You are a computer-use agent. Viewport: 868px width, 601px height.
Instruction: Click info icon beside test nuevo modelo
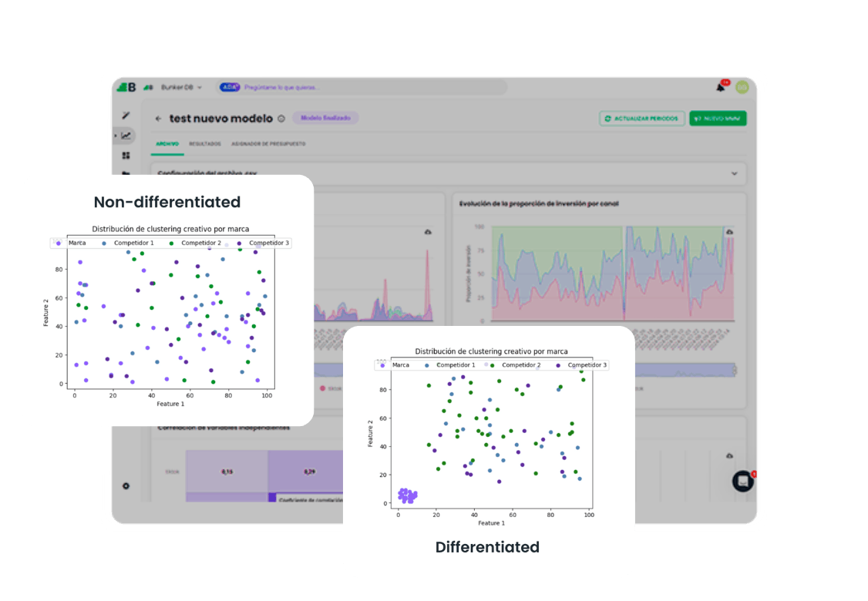(281, 119)
